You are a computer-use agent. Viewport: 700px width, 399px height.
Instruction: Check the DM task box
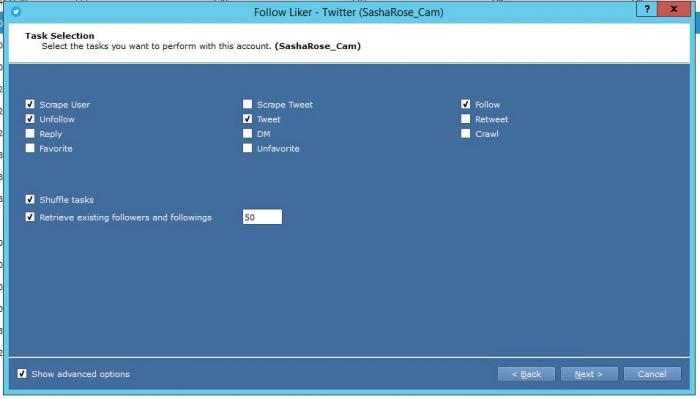(x=247, y=133)
